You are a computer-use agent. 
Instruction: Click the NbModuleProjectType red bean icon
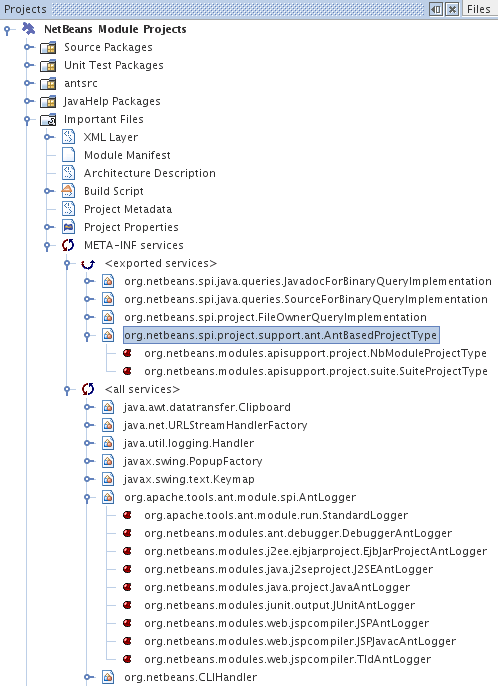click(x=127, y=353)
